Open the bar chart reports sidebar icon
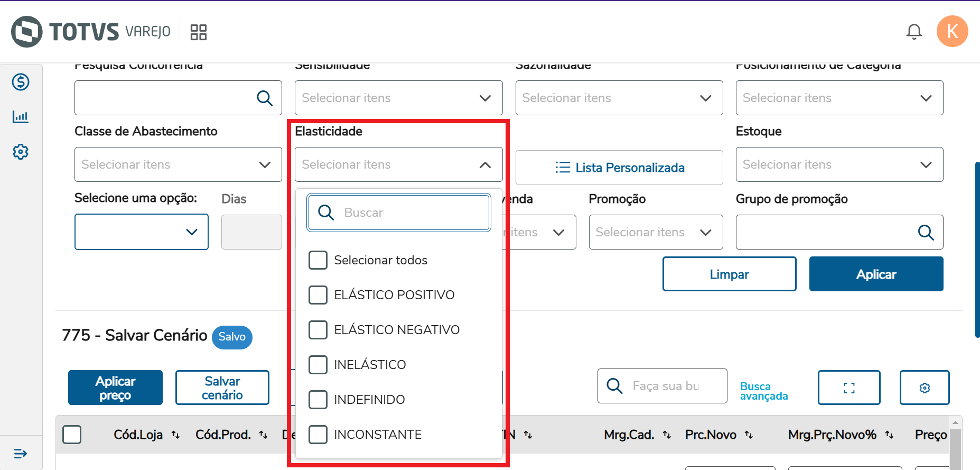Viewport: 980px width, 470px height. pos(21,117)
